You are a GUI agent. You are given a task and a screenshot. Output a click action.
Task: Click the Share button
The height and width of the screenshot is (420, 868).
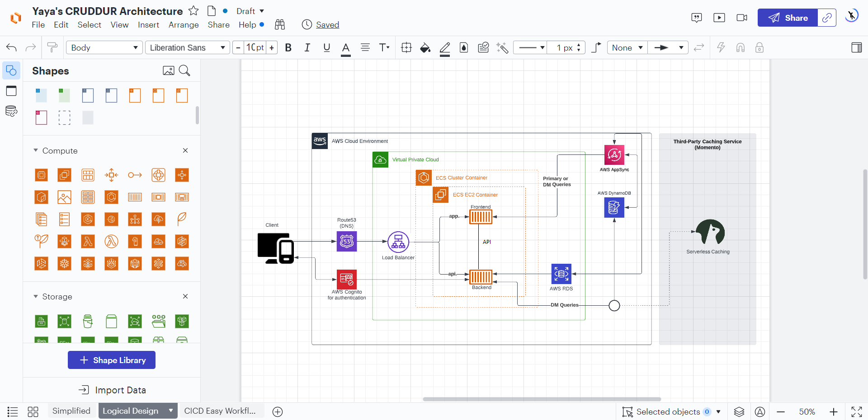coord(788,18)
